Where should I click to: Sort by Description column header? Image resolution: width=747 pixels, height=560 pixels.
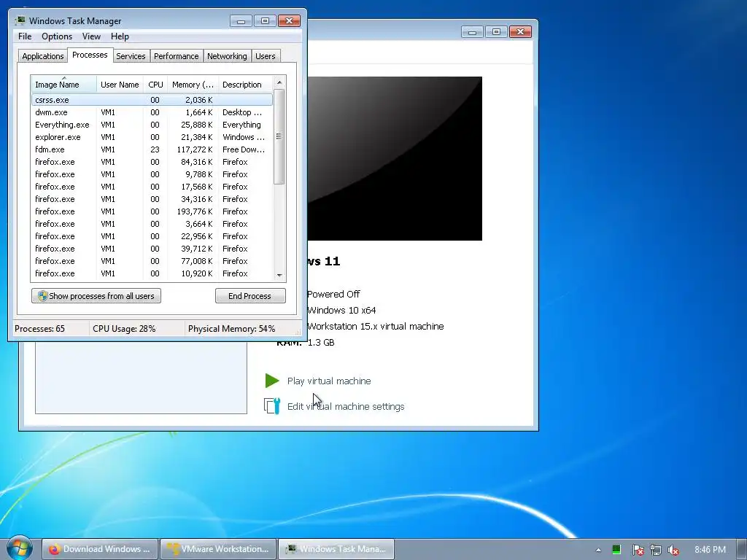[x=245, y=85]
